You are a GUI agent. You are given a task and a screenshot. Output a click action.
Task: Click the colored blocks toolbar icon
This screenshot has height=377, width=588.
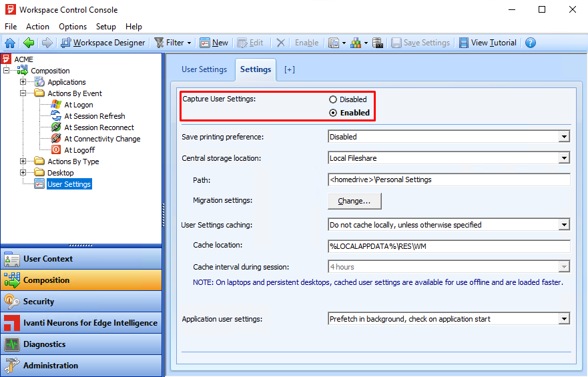click(x=356, y=43)
